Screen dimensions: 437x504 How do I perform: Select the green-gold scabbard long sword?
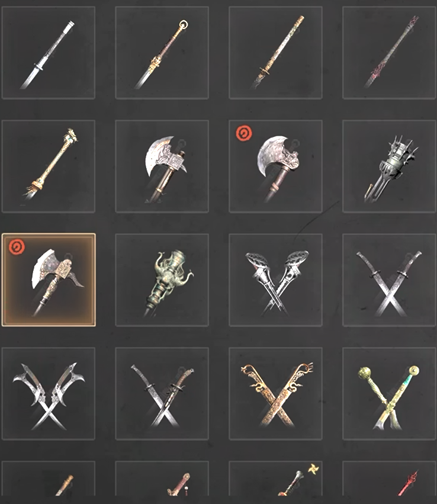(x=276, y=53)
